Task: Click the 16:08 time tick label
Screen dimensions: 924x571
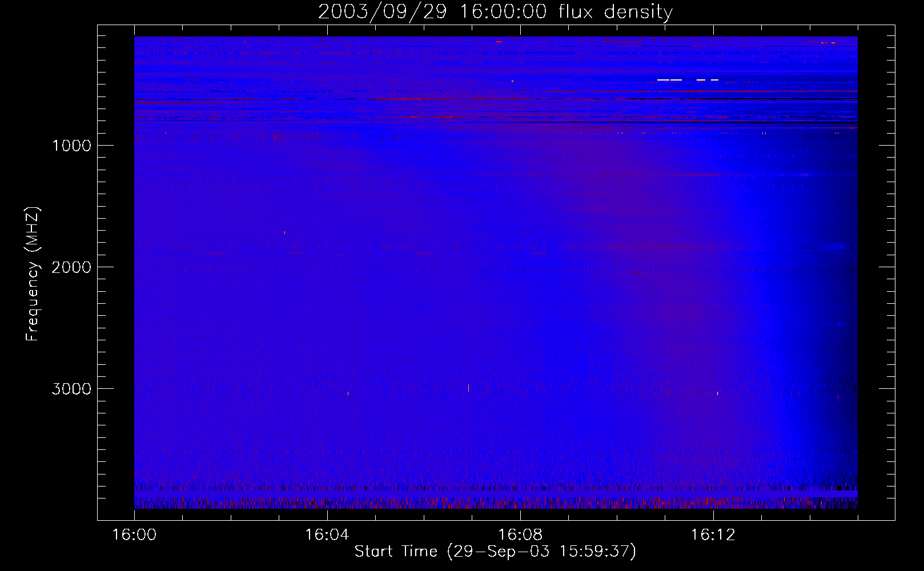Action: coord(520,535)
